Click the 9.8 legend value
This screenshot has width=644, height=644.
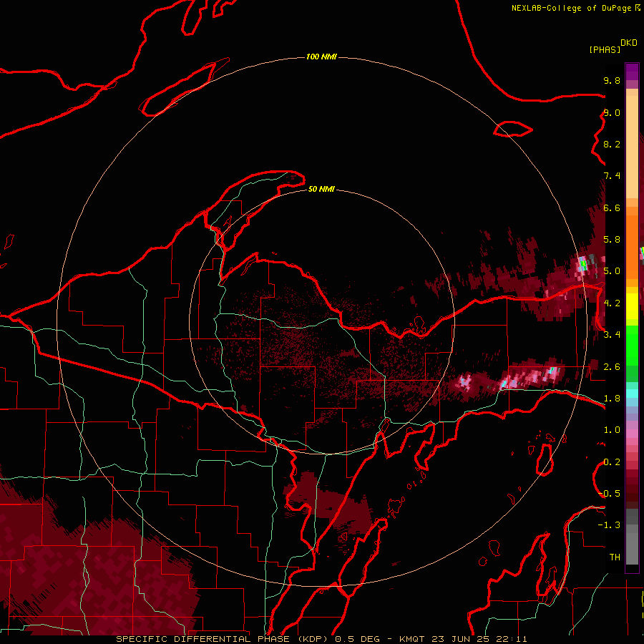pos(612,80)
